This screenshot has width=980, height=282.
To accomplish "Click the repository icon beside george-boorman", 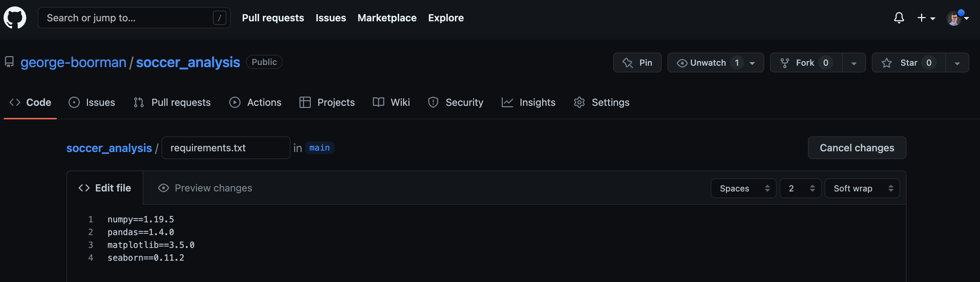I will tap(9, 62).
